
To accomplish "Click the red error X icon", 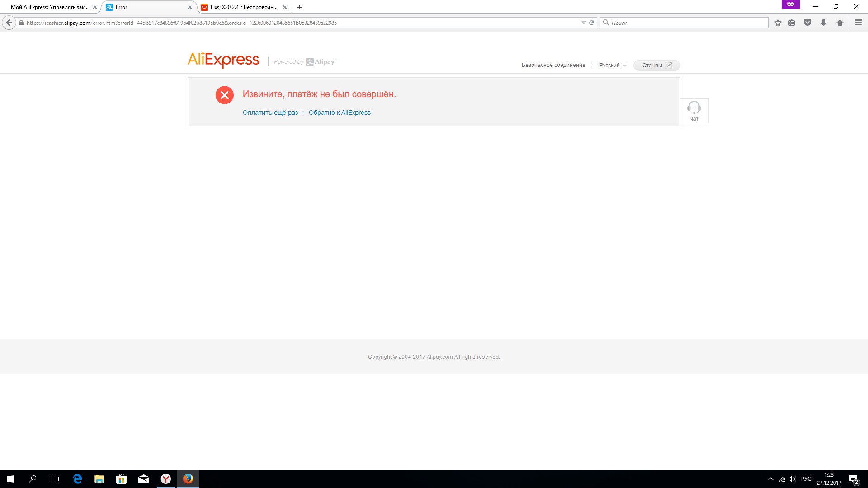I will coord(225,95).
